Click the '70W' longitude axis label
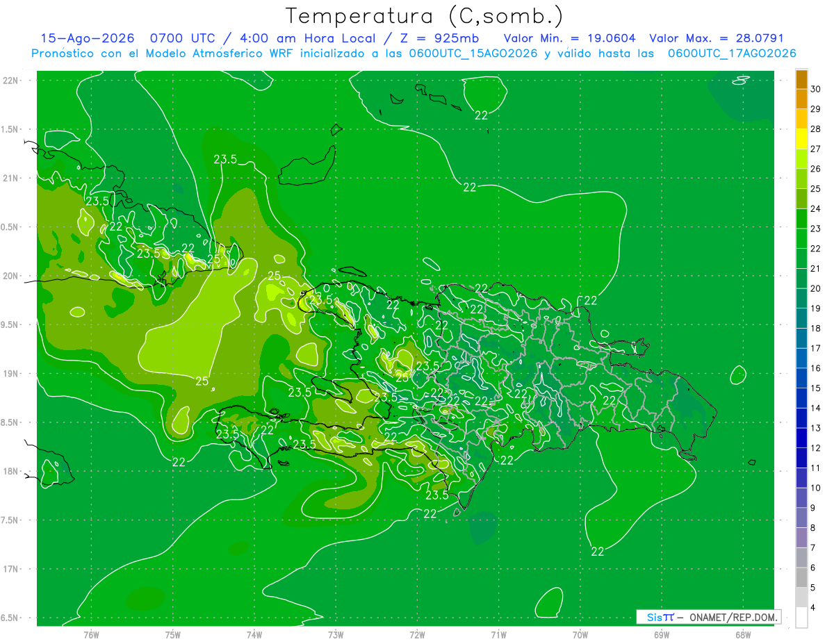The image size is (834, 644). tap(580, 635)
